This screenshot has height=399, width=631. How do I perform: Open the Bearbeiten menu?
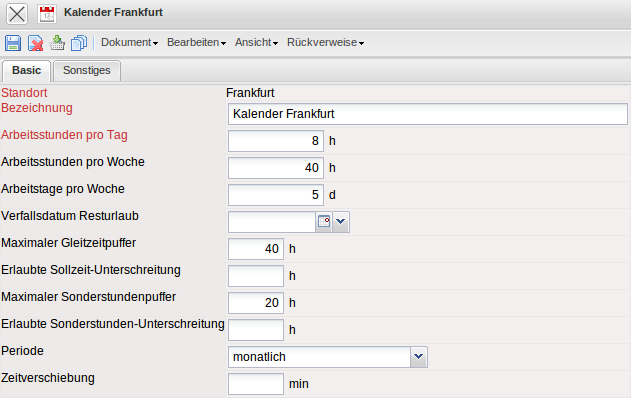click(196, 43)
